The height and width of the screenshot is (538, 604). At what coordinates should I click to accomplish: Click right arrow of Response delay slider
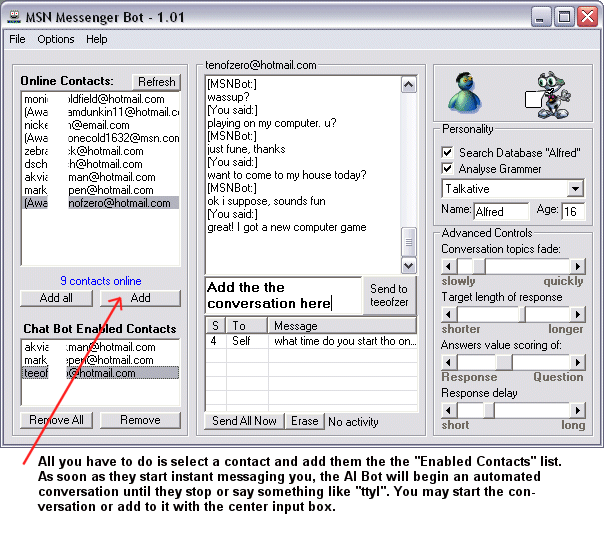(577, 411)
